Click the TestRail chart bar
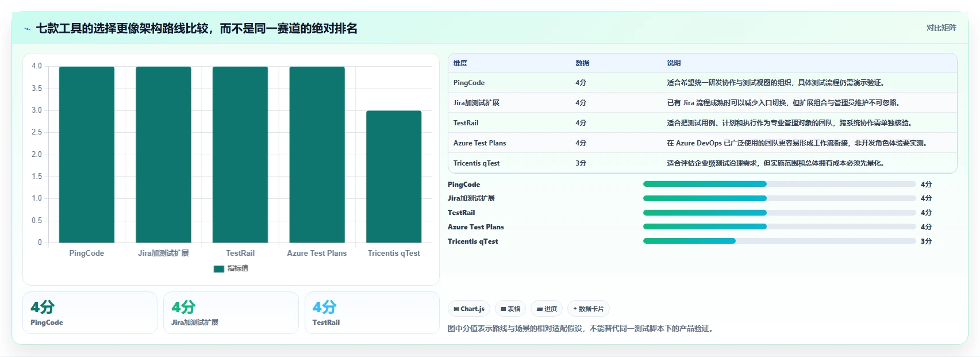Image resolution: width=980 pixels, height=357 pixels. pyautogui.click(x=240, y=154)
